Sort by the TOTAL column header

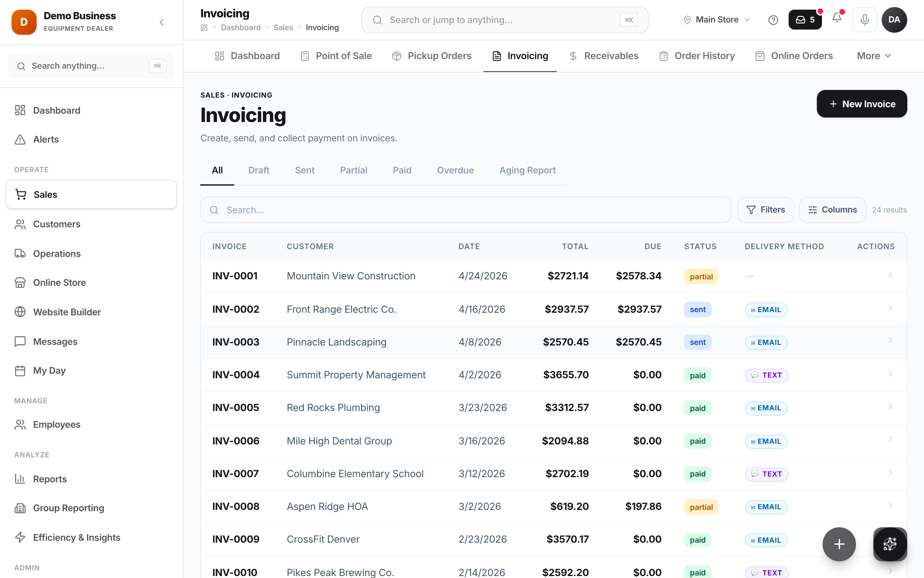[x=575, y=247]
